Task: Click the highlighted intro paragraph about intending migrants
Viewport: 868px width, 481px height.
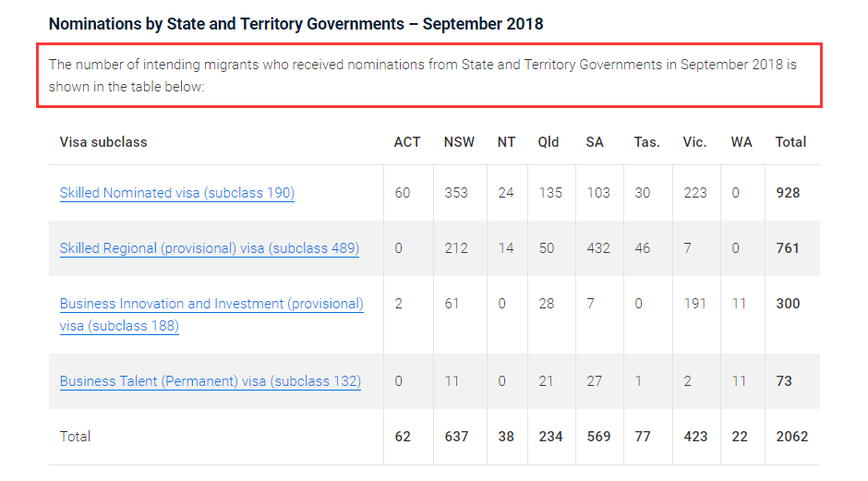Action: point(422,76)
